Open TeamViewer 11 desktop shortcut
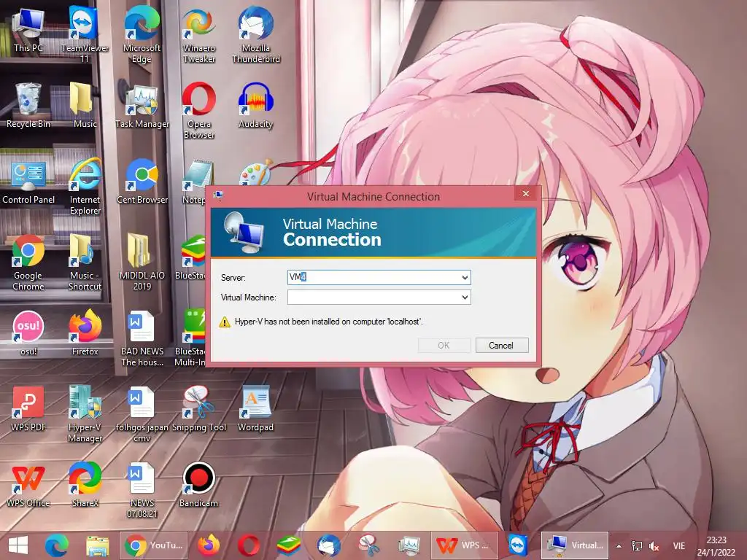 pyautogui.click(x=85, y=34)
